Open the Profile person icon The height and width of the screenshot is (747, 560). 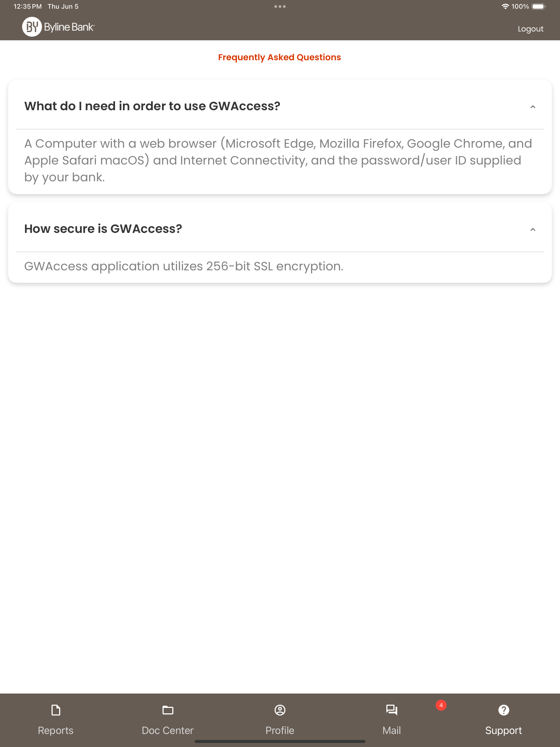(x=280, y=710)
